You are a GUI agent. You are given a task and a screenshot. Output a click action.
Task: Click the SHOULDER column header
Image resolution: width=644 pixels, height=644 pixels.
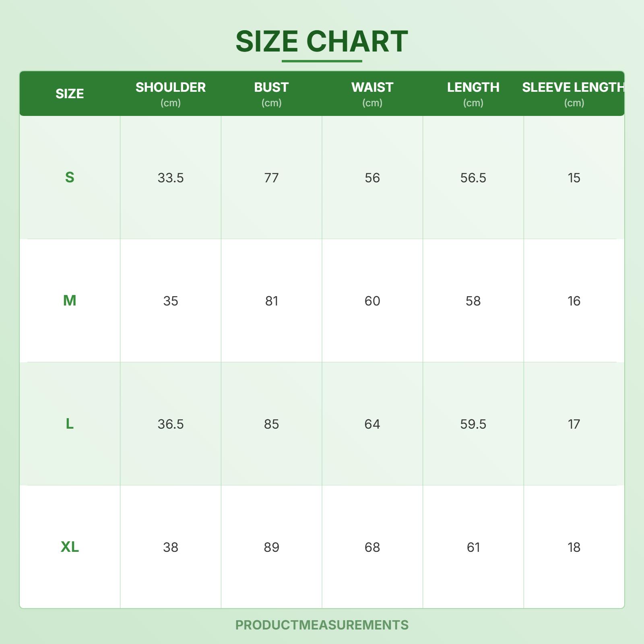(171, 88)
